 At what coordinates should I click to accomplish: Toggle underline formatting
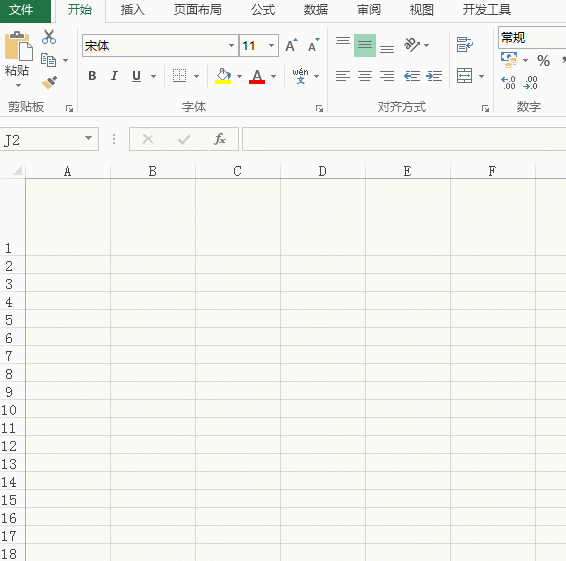pos(136,76)
